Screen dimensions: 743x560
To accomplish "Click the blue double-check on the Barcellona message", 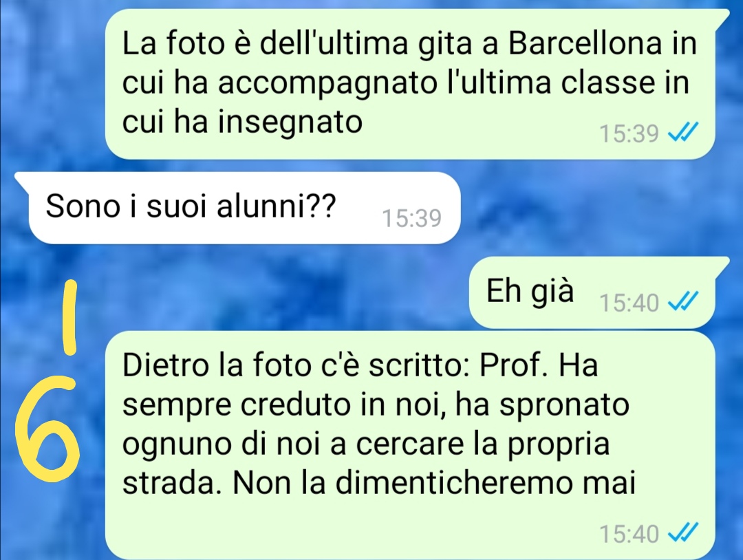I will click(683, 133).
